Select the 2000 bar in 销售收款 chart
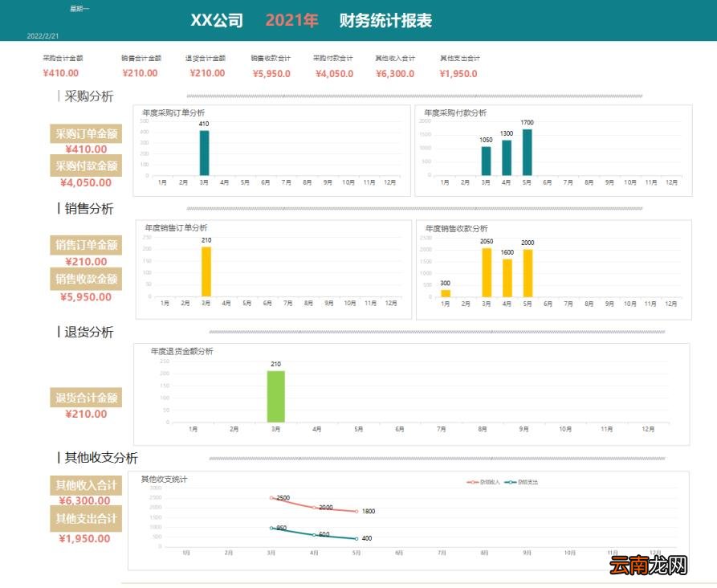 [528, 273]
